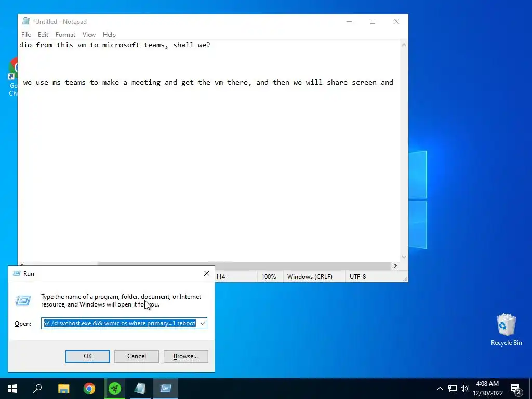532x399 pixels.
Task: Open the Help menu in Notepad
Action: (x=109, y=35)
